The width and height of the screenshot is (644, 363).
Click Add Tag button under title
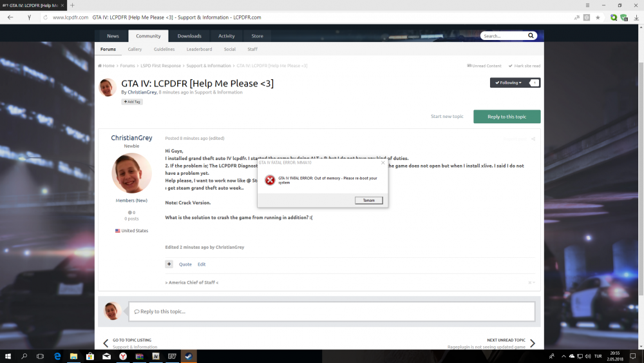tap(132, 101)
